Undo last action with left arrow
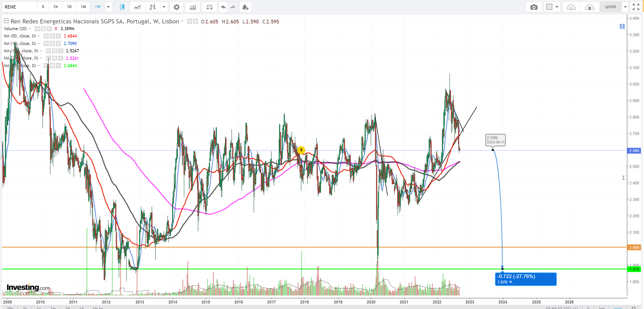 (223, 7)
